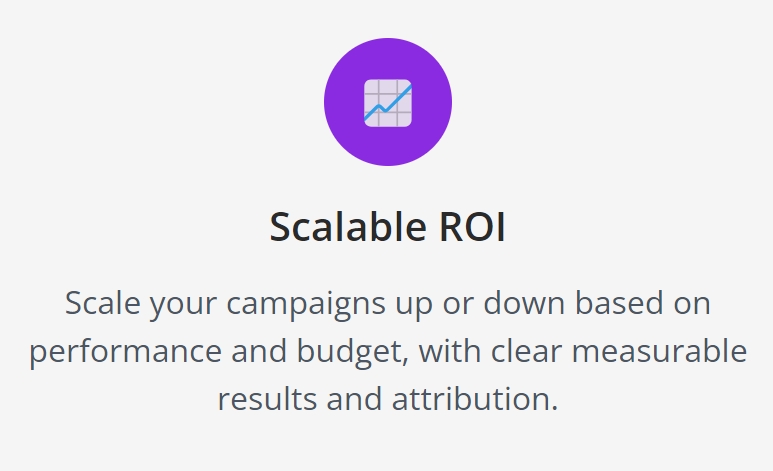The height and width of the screenshot is (471, 773).
Task: Select the Scalable ROI heading
Action: click(x=387, y=229)
